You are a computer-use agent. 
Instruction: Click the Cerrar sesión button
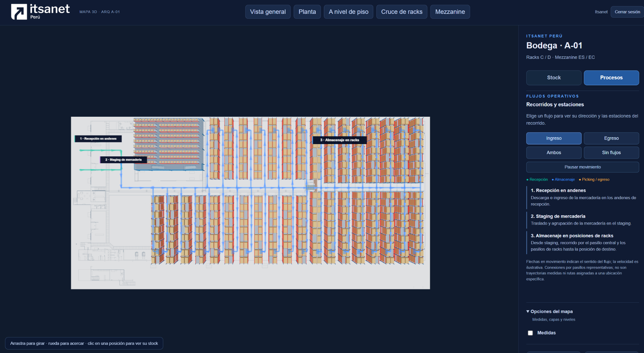coord(627,12)
